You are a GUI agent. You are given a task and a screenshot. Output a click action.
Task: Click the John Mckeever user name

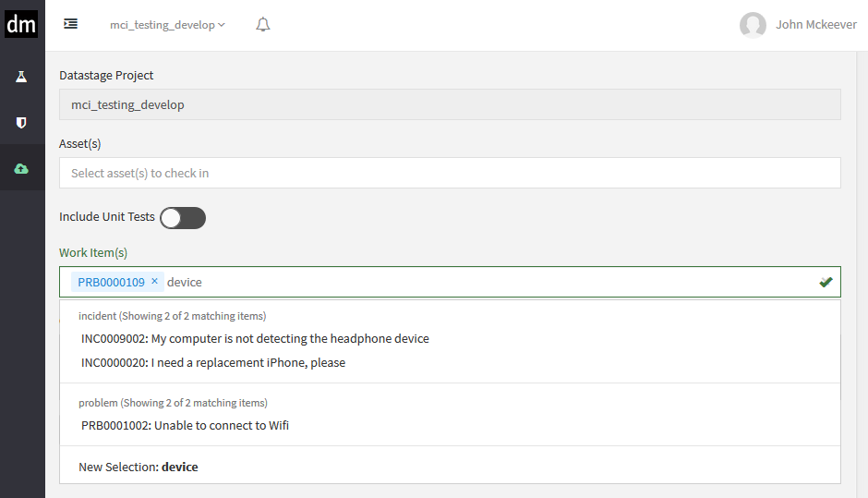pos(815,25)
